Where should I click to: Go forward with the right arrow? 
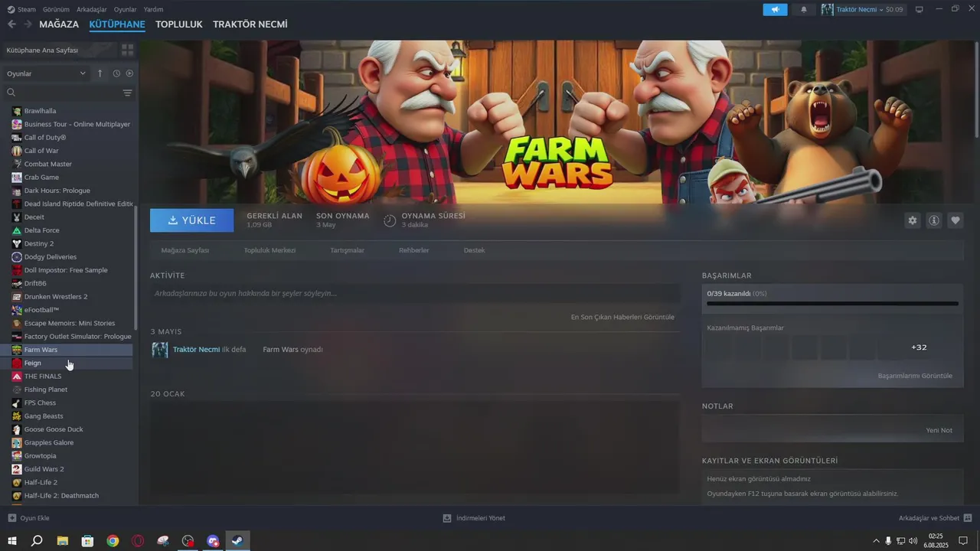(x=28, y=24)
